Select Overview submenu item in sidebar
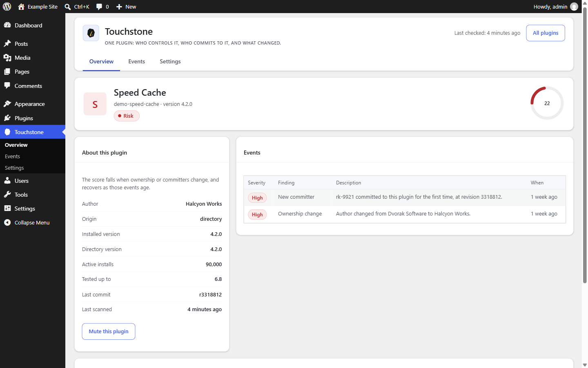This screenshot has height=368, width=588. [x=16, y=145]
